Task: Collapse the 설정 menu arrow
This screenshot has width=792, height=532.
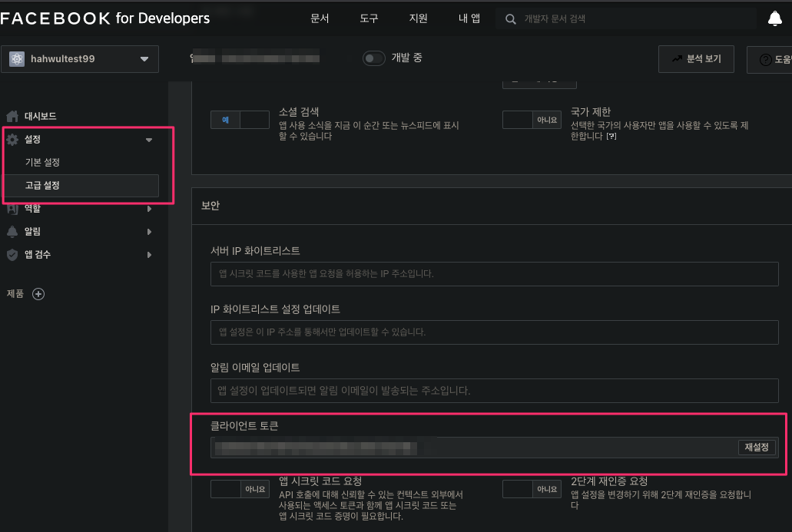Action: click(x=149, y=140)
